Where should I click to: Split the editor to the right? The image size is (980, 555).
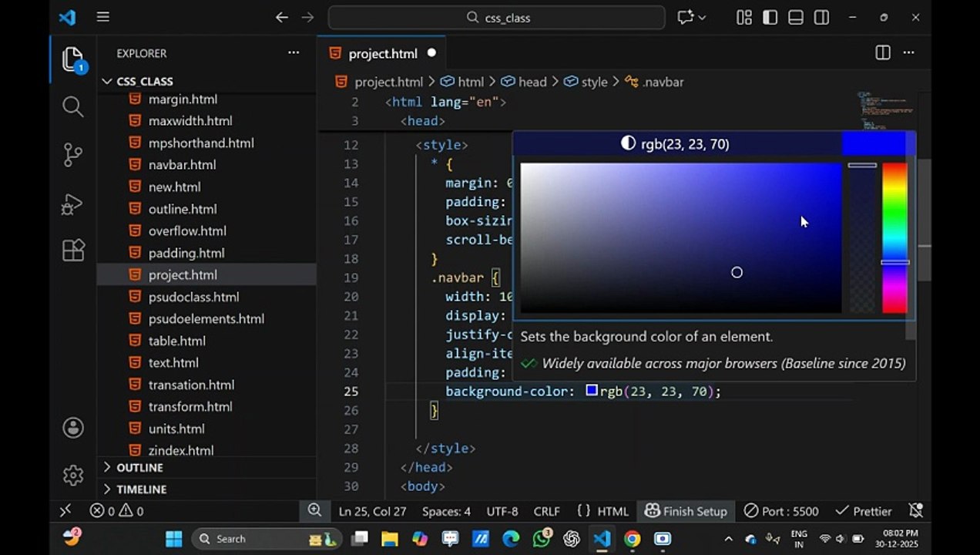tap(883, 53)
